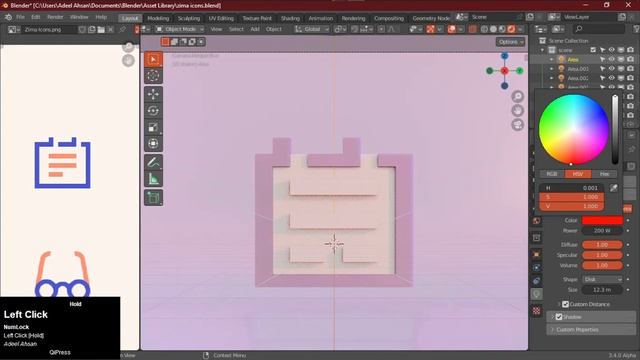The width and height of the screenshot is (640, 360).
Task: Select the Annotate tool
Action: coord(153,162)
